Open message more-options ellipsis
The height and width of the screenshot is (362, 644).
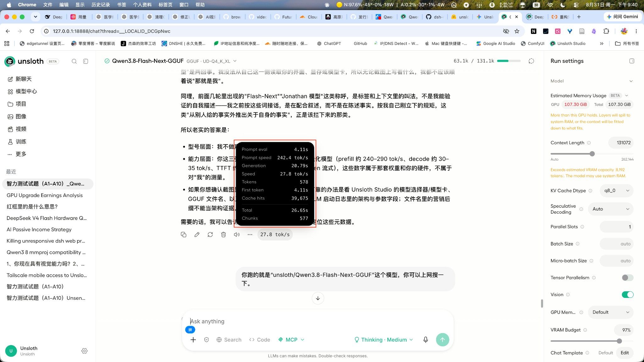pyautogui.click(x=250, y=234)
